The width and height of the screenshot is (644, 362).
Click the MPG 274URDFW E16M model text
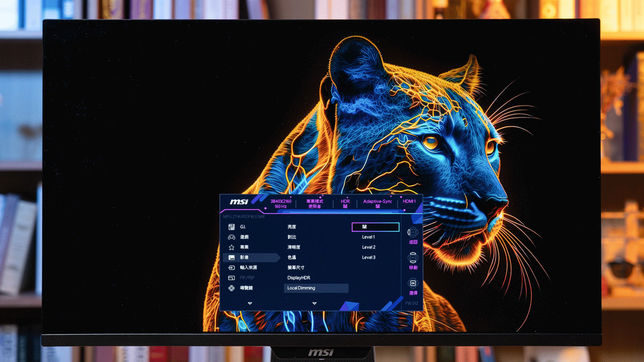coord(244,217)
